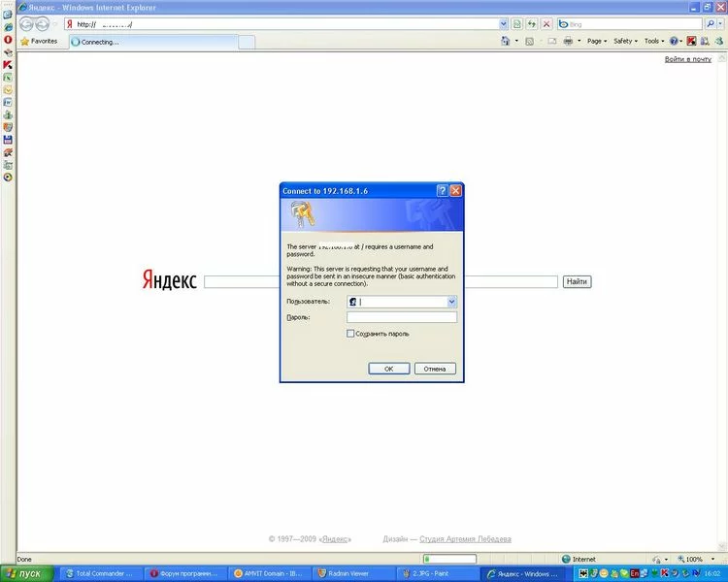Expand the 'Пользователь' username dropdown
The height and width of the screenshot is (582, 728).
click(x=451, y=302)
